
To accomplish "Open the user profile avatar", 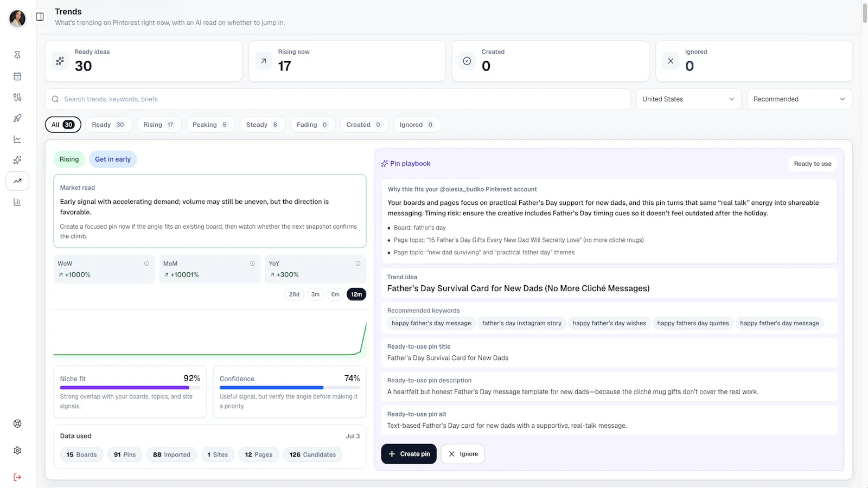I will point(17,18).
